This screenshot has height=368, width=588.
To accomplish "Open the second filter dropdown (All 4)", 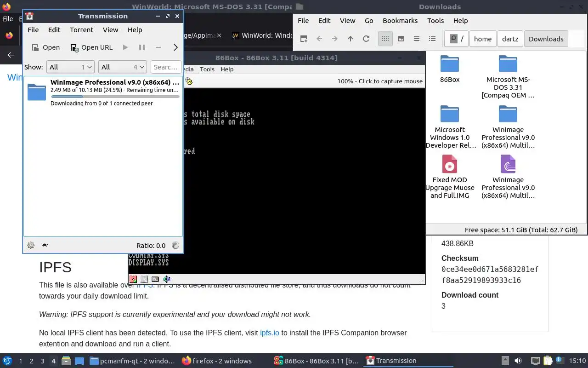I will point(122,67).
